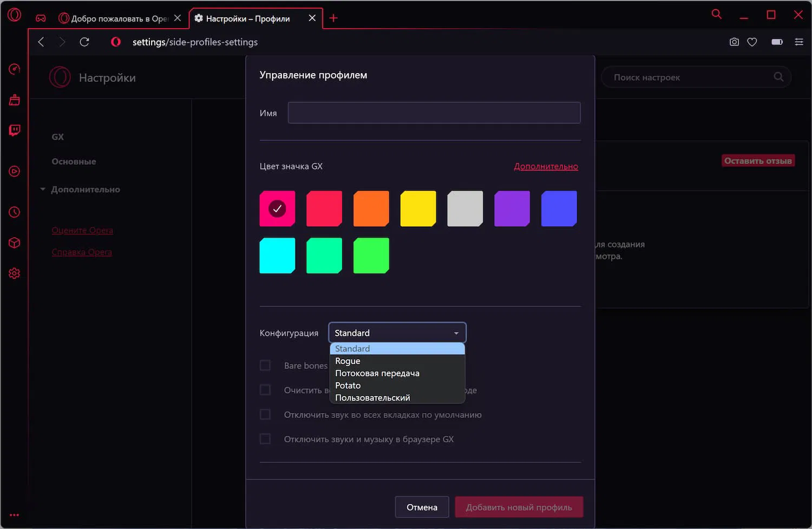Select the purple color swatch
The image size is (812, 529).
click(x=512, y=208)
